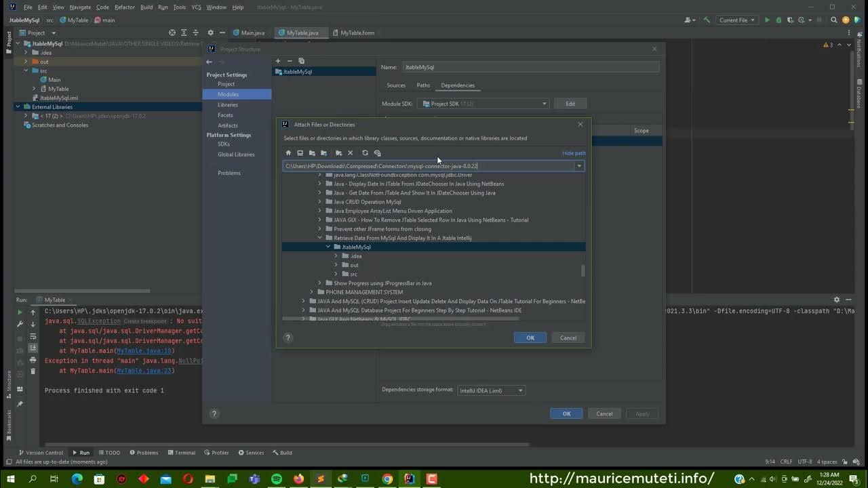Click OK in Attach Files dialog

click(x=530, y=338)
